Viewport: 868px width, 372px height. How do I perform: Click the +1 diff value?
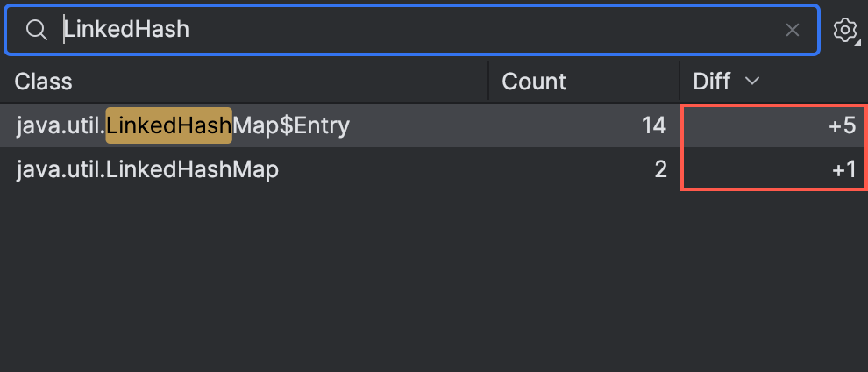(843, 169)
